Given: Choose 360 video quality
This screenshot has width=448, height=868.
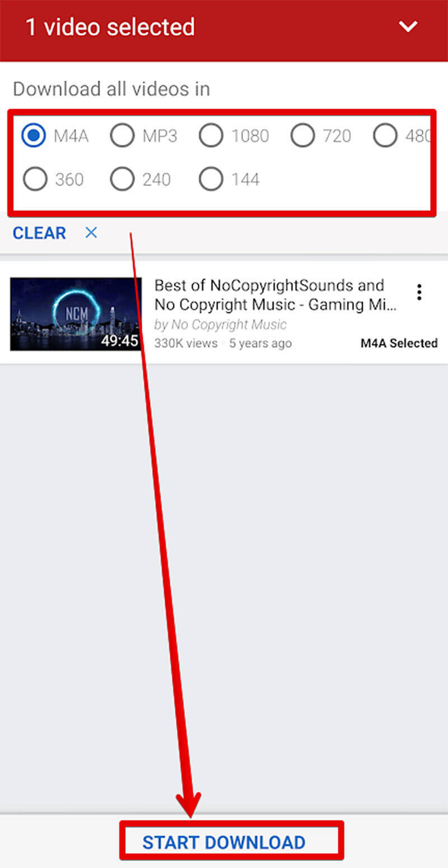Looking at the screenshot, I should pos(35,179).
